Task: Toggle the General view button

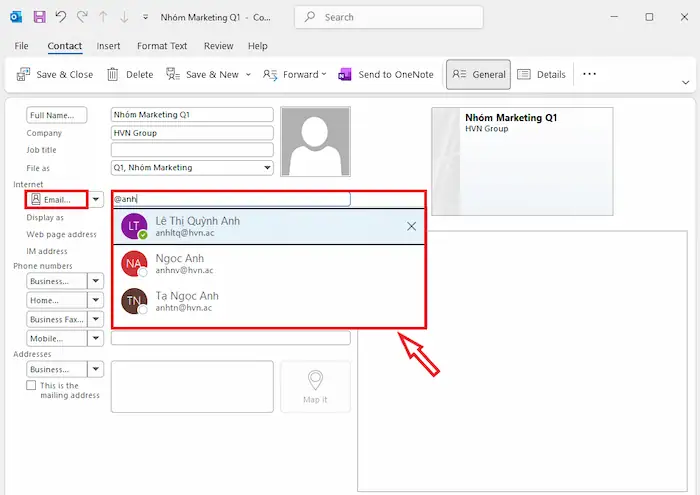Action: click(478, 74)
